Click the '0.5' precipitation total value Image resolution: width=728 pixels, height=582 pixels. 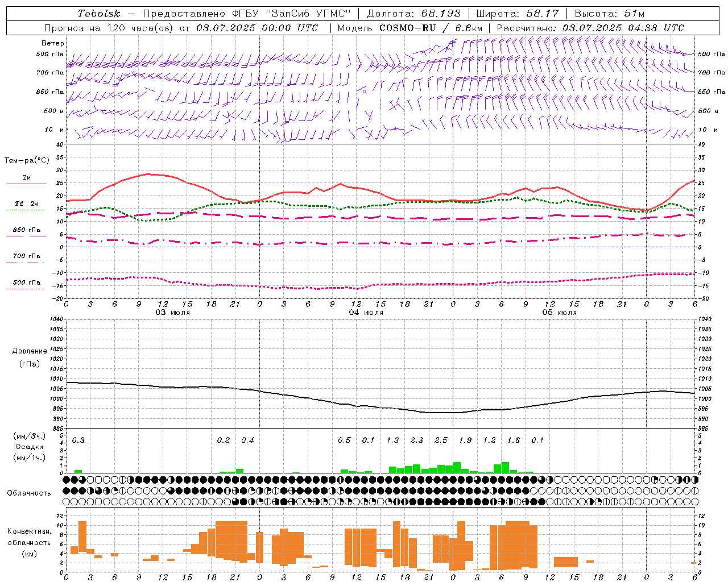344,440
